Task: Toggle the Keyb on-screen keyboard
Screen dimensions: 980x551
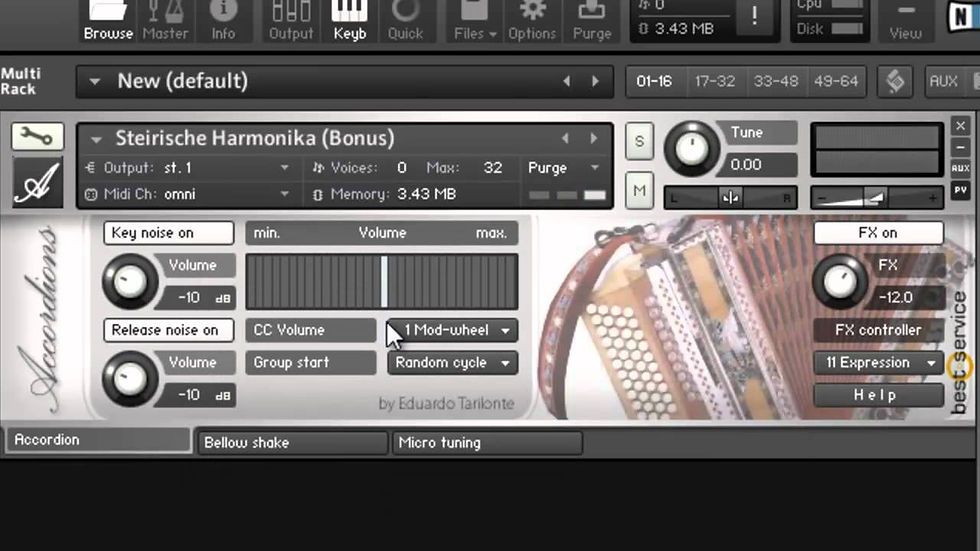Action: pos(349,21)
